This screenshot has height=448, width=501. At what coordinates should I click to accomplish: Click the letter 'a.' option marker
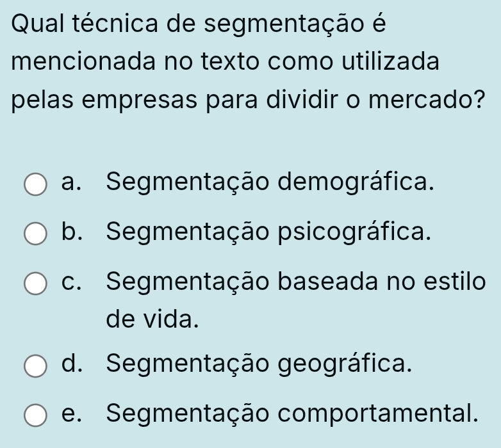click(x=74, y=182)
